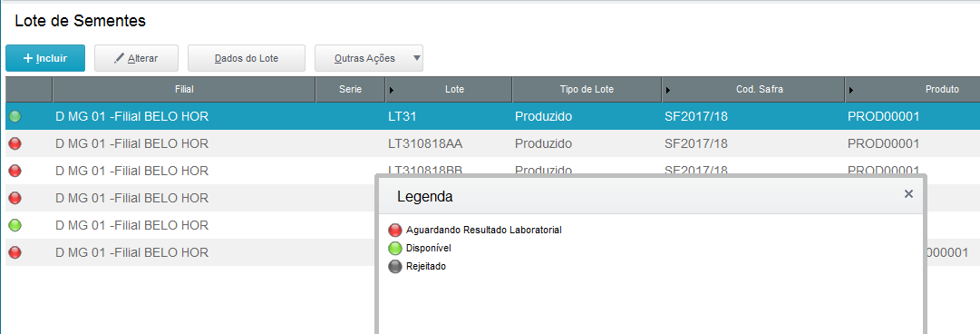The image size is (980, 334).
Task: Sort by the Filial column header
Action: pyautogui.click(x=184, y=90)
